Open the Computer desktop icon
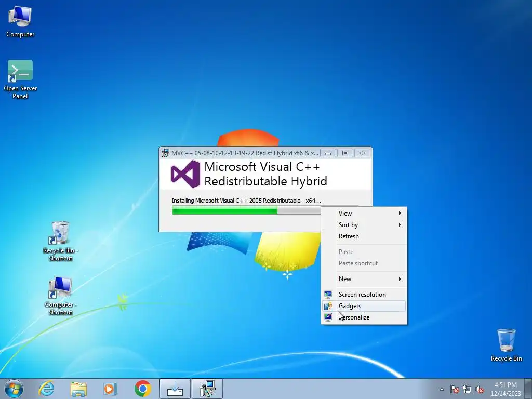This screenshot has width=532, height=399. click(20, 22)
